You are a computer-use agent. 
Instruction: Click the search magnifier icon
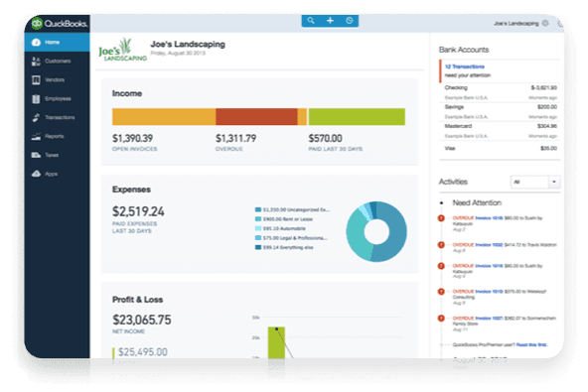[x=311, y=21]
